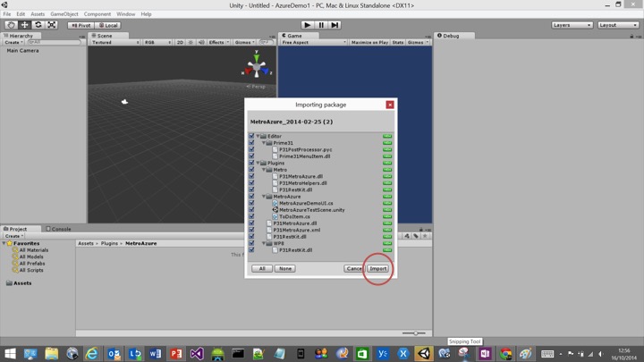Open the Layers dropdown
The image size is (644, 362).
tap(572, 25)
